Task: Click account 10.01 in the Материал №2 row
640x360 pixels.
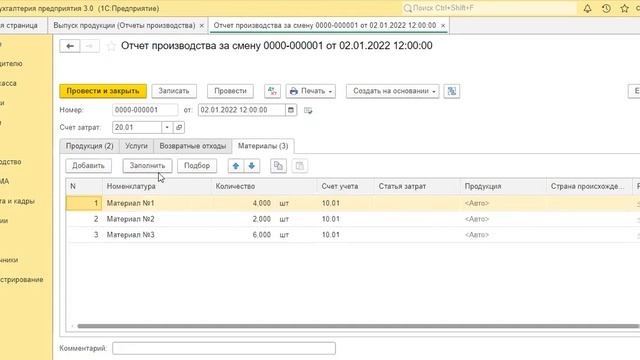Action: coord(331,219)
